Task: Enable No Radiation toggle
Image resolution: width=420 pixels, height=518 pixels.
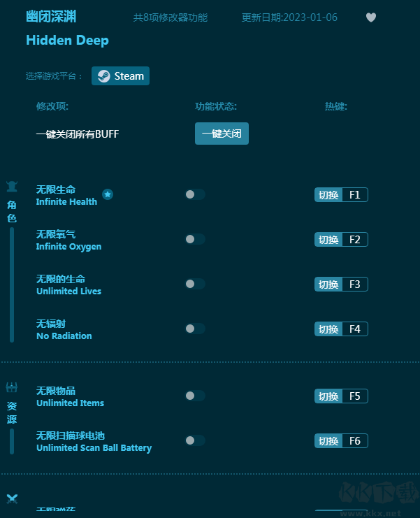Action: click(x=195, y=329)
